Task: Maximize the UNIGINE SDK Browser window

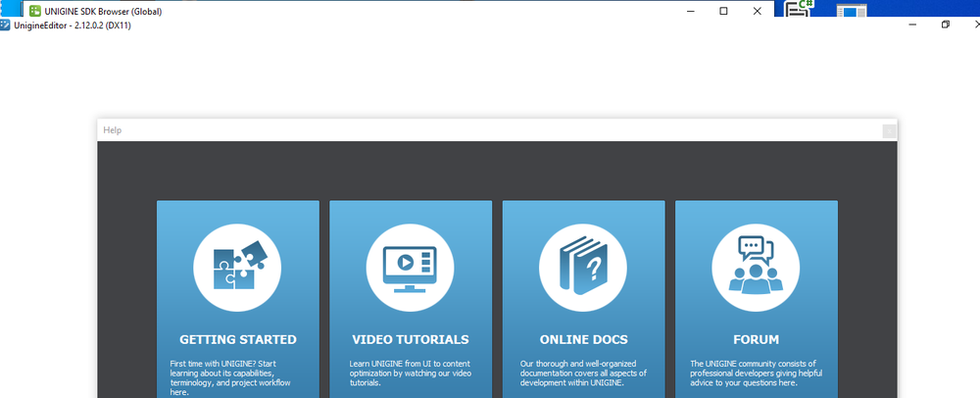Action: pyautogui.click(x=723, y=11)
